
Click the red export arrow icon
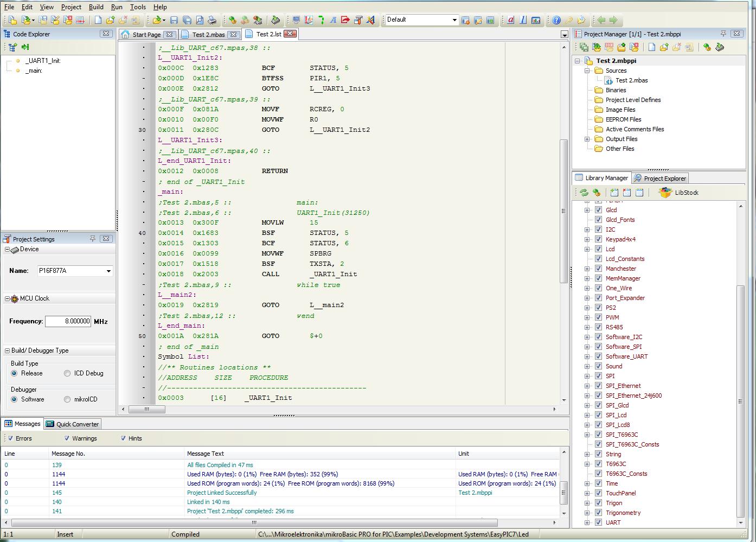(345, 20)
